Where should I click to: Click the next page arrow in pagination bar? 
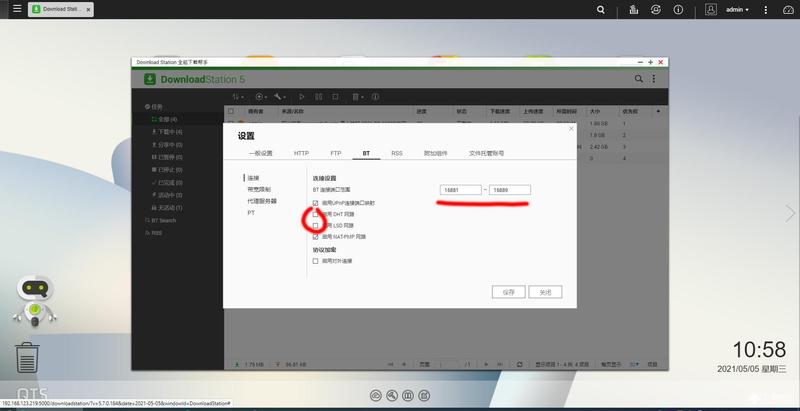(x=486, y=365)
